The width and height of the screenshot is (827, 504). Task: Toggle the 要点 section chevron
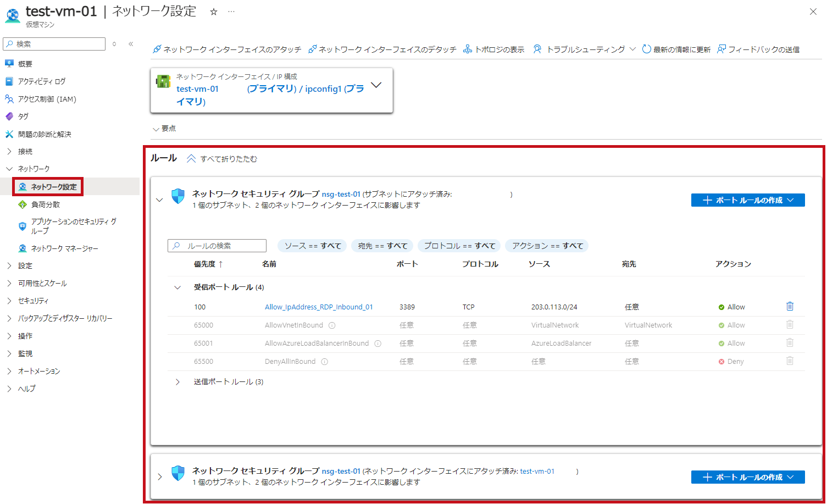click(x=156, y=129)
